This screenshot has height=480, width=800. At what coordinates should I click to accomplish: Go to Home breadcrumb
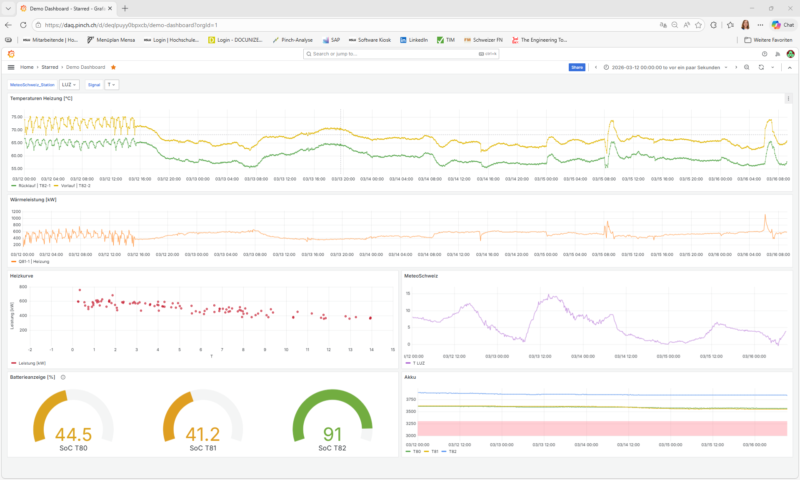tap(27, 67)
